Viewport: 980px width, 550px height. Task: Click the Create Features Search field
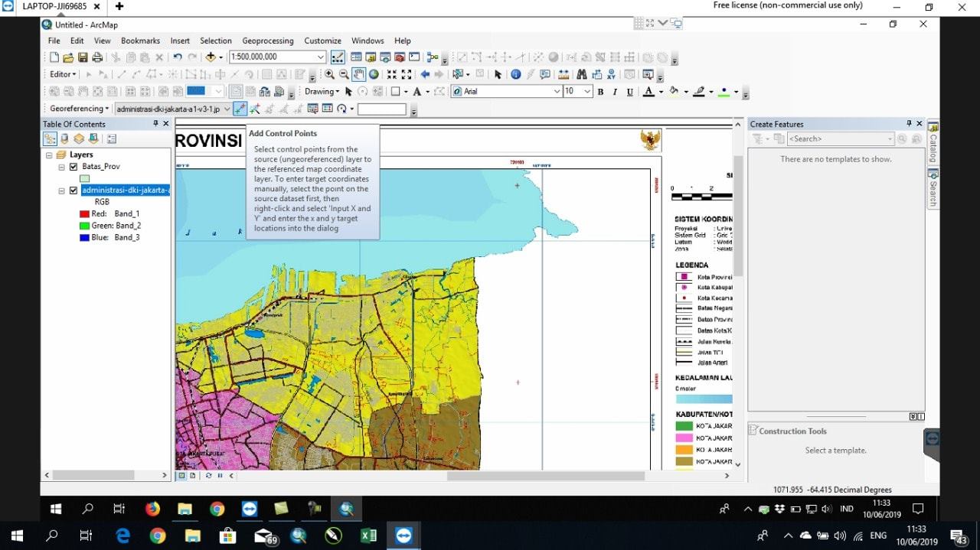click(x=840, y=138)
